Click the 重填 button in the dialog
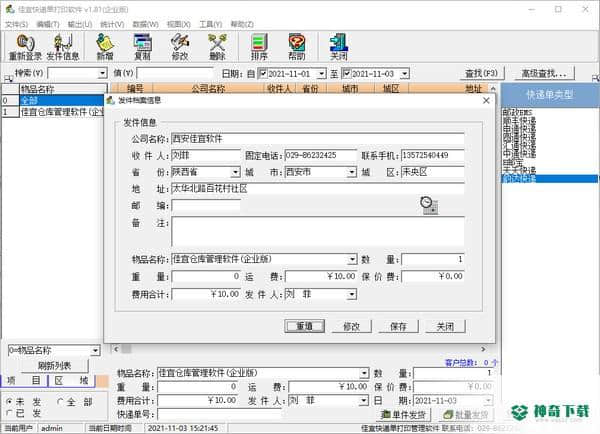600x434 pixels. [x=305, y=326]
